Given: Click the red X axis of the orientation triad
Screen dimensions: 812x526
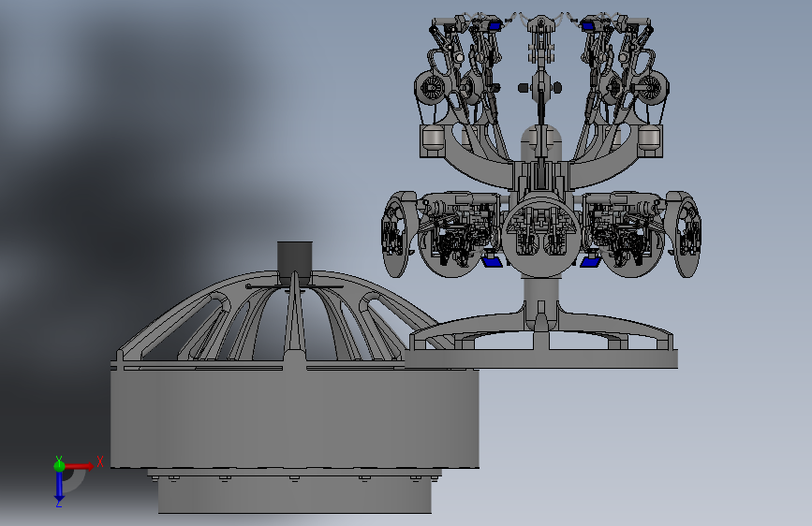Looking at the screenshot, I should 79,466.
